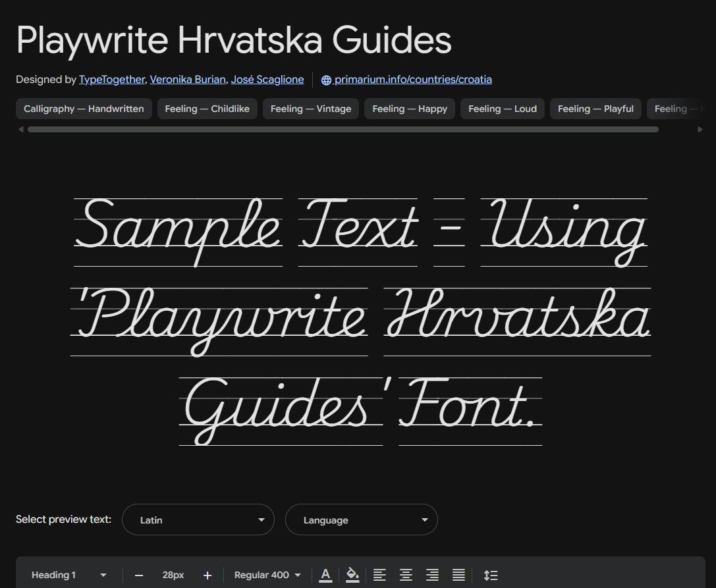Select the Feeling — Playful tag

pyautogui.click(x=595, y=109)
